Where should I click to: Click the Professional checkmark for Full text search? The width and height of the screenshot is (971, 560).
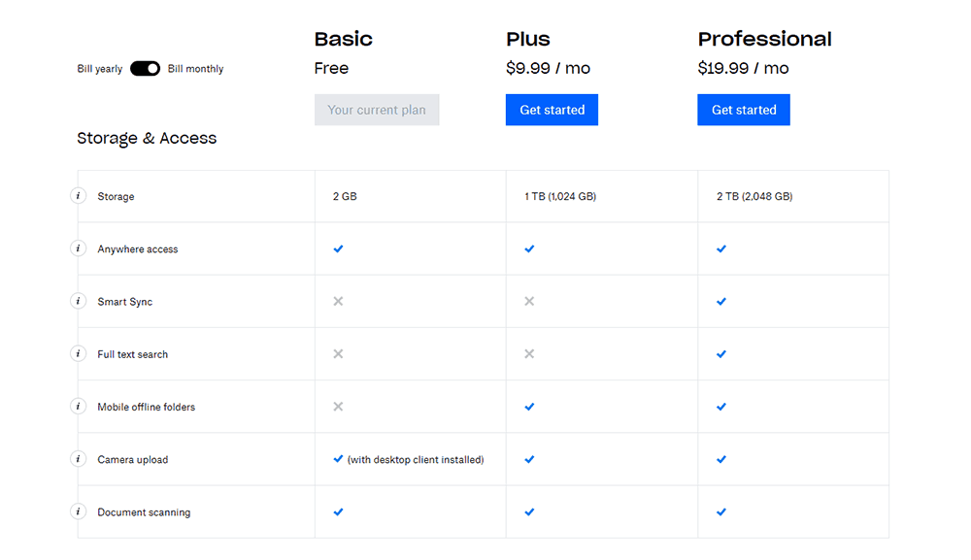(721, 354)
